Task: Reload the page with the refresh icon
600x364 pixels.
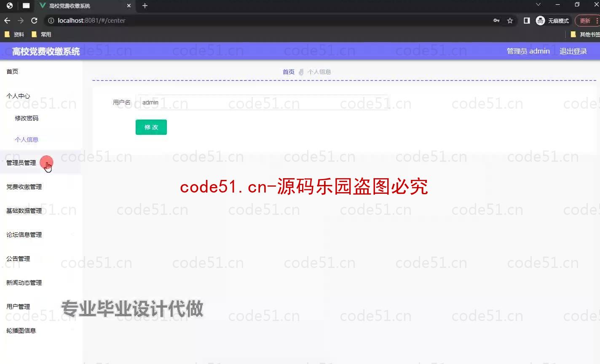Action: point(35,20)
